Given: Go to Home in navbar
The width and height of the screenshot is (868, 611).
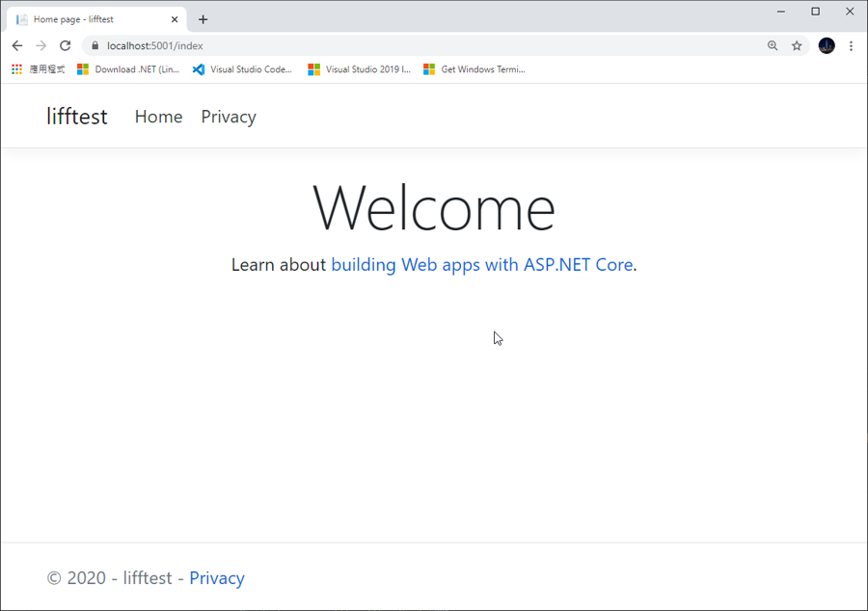Looking at the screenshot, I should (158, 117).
